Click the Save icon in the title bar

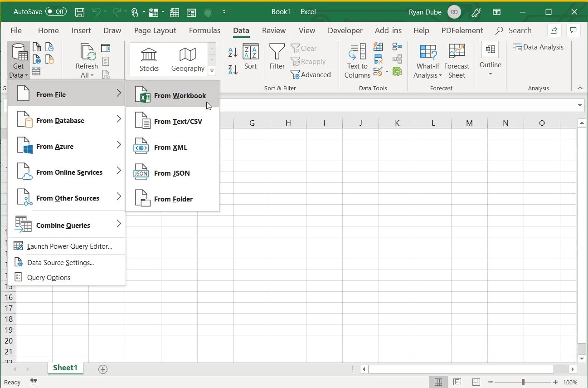click(x=79, y=12)
